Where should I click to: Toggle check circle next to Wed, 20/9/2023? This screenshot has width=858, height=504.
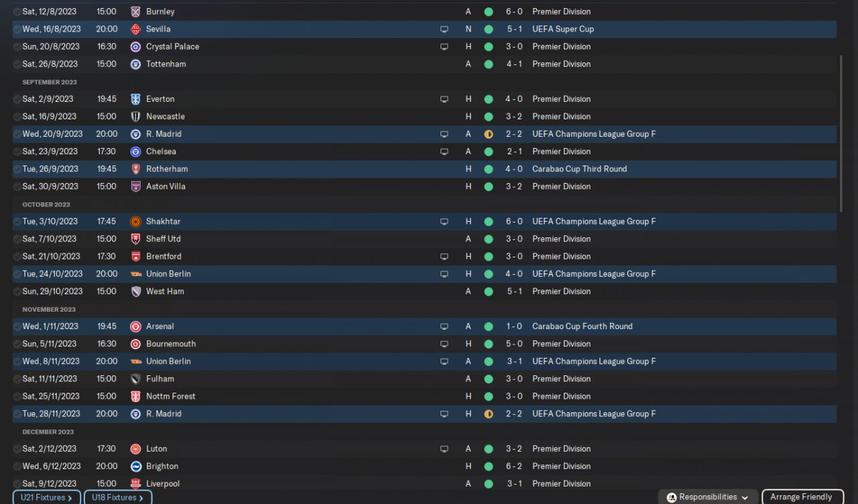[x=17, y=134]
